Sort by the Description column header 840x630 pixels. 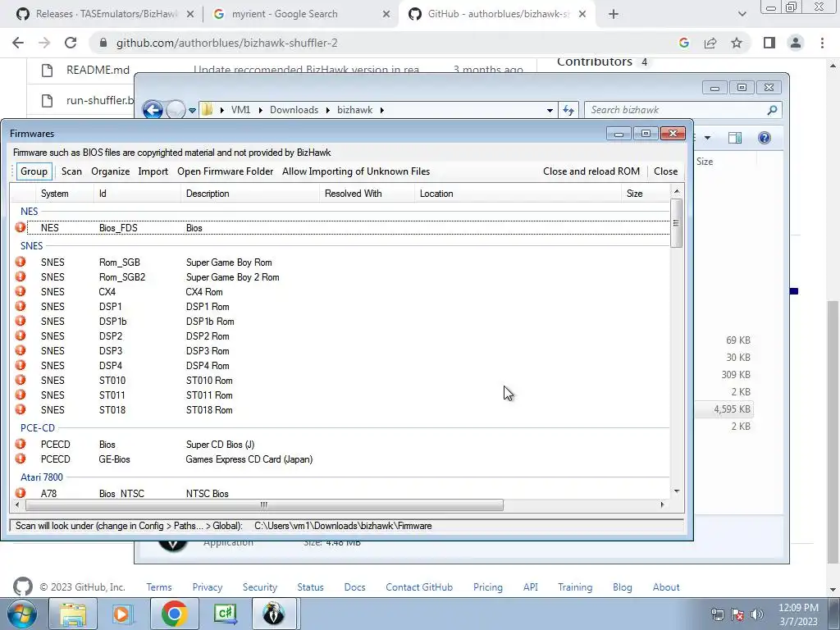[250, 194]
